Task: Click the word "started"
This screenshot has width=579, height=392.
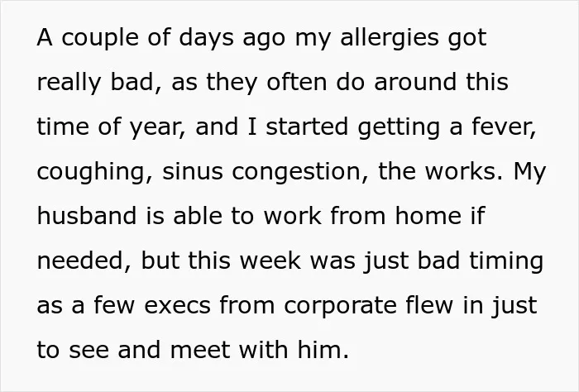Action: click(x=307, y=127)
